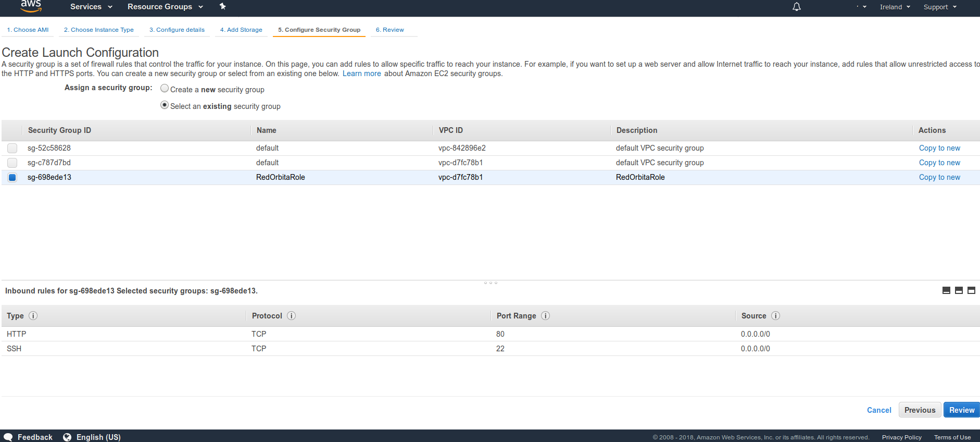Expand the Services dropdown menu
Viewport: 980px width, 442px height.
(91, 7)
